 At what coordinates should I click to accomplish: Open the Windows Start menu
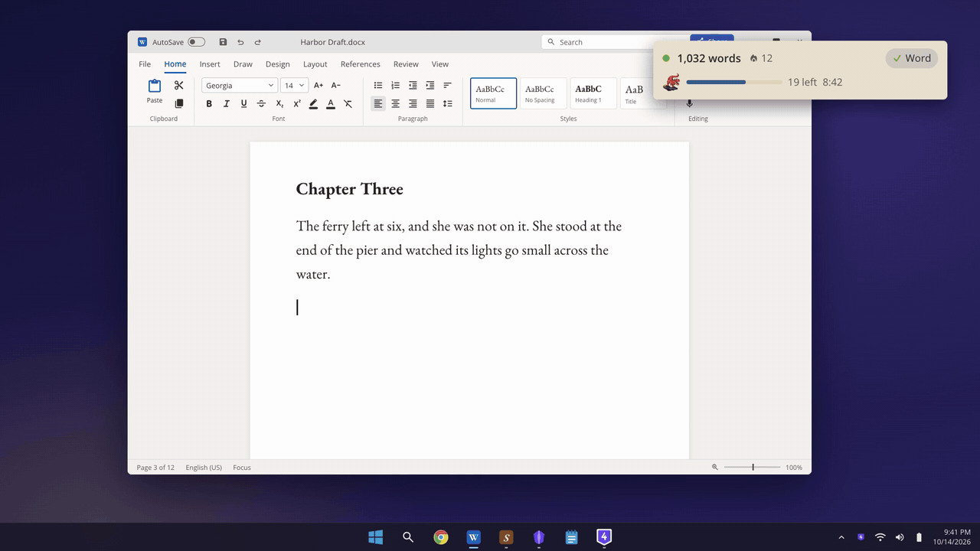click(375, 537)
